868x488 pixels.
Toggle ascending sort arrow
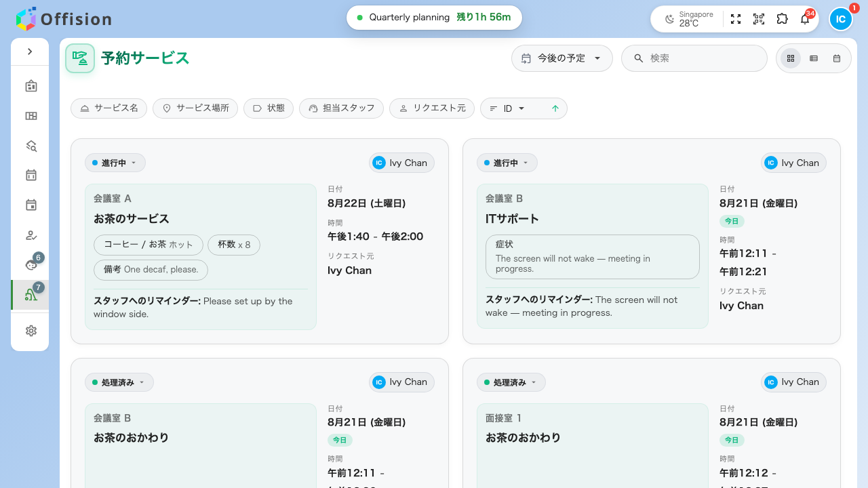[555, 108]
